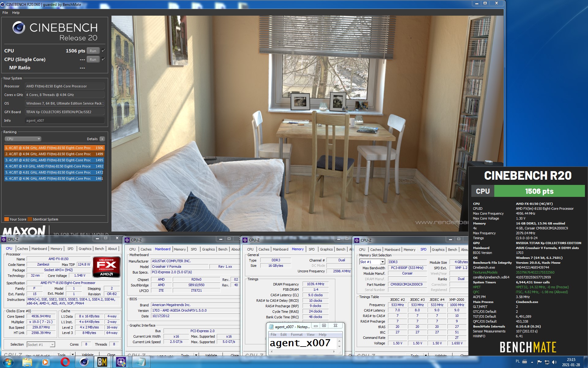Select ranking row scoring 1499
This screenshot has width=588, height=368.
[x=54, y=154]
